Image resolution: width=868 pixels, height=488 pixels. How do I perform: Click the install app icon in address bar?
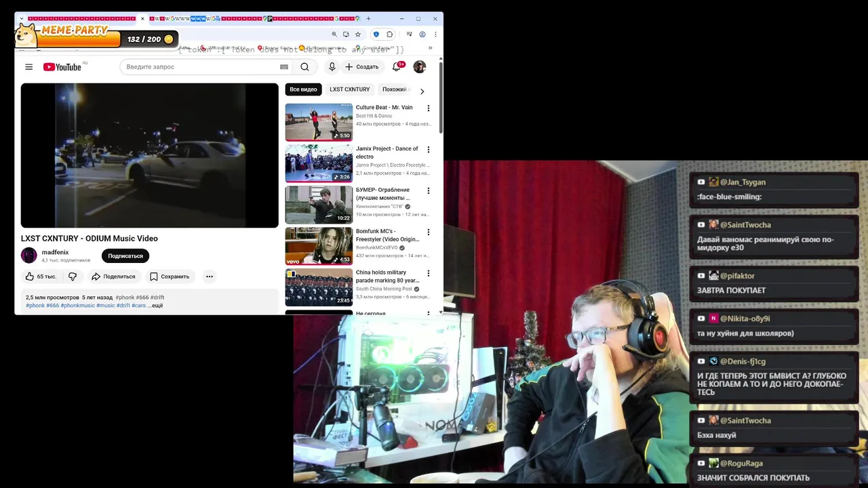[x=346, y=35]
